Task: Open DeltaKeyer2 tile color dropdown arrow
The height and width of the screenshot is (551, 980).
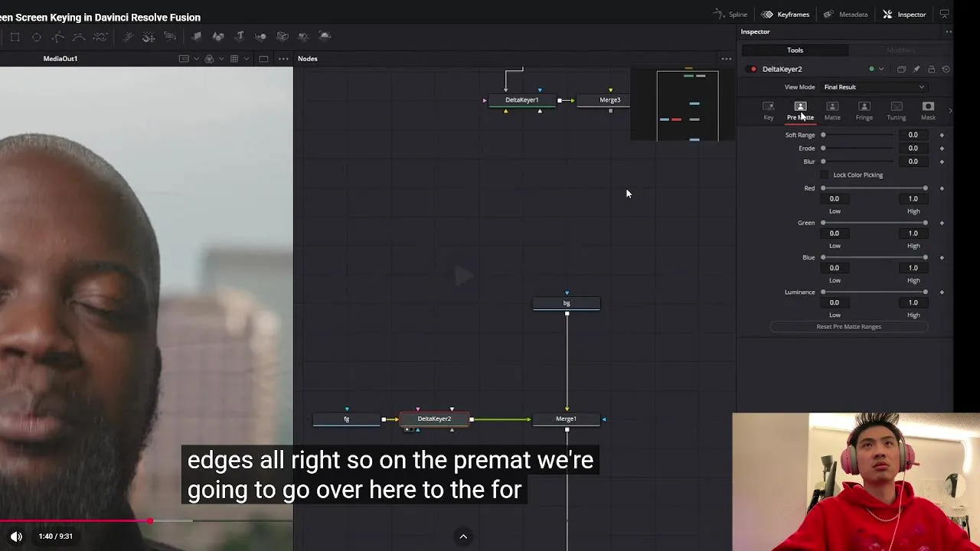Action: click(x=881, y=69)
